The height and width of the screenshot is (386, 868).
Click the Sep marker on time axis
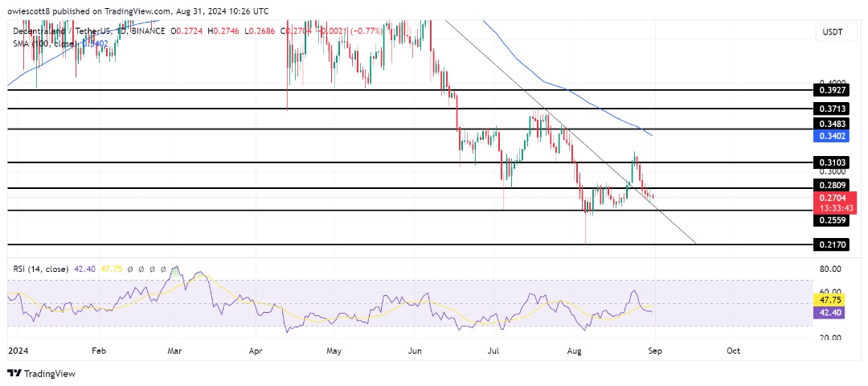coord(654,351)
